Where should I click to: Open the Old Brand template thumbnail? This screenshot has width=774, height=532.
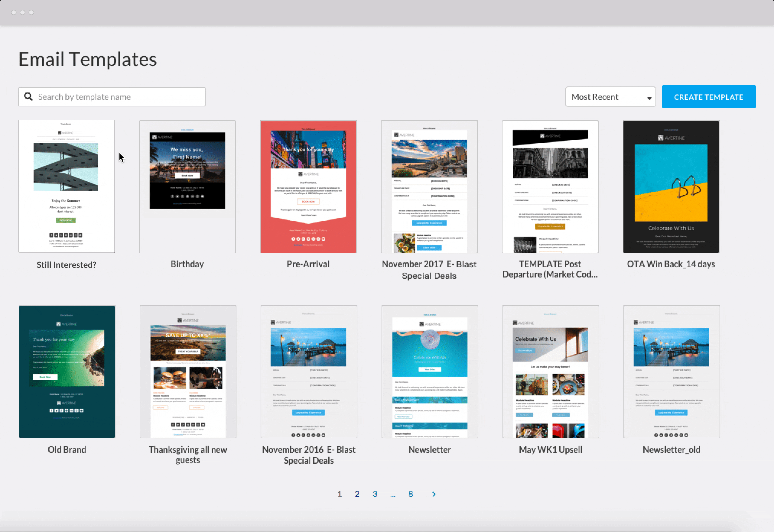67,372
